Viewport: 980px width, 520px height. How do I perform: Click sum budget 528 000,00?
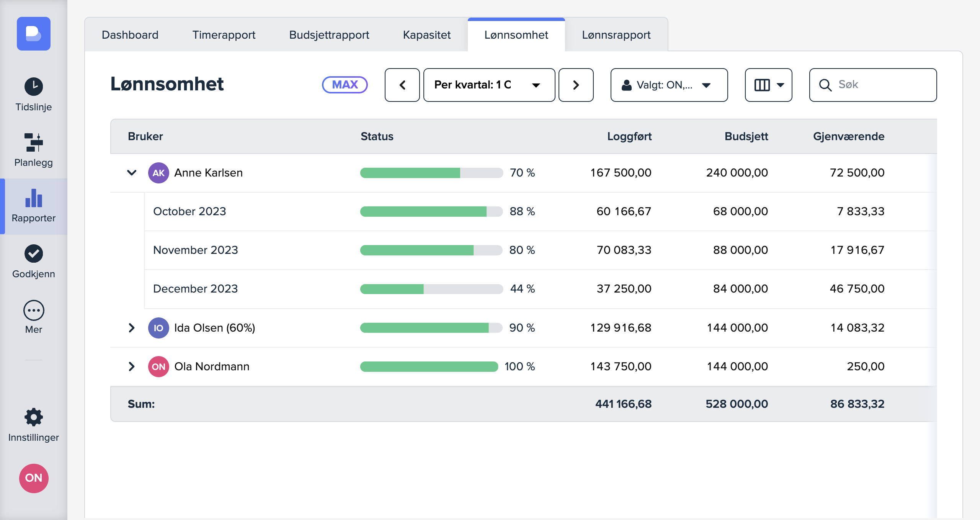click(x=737, y=404)
